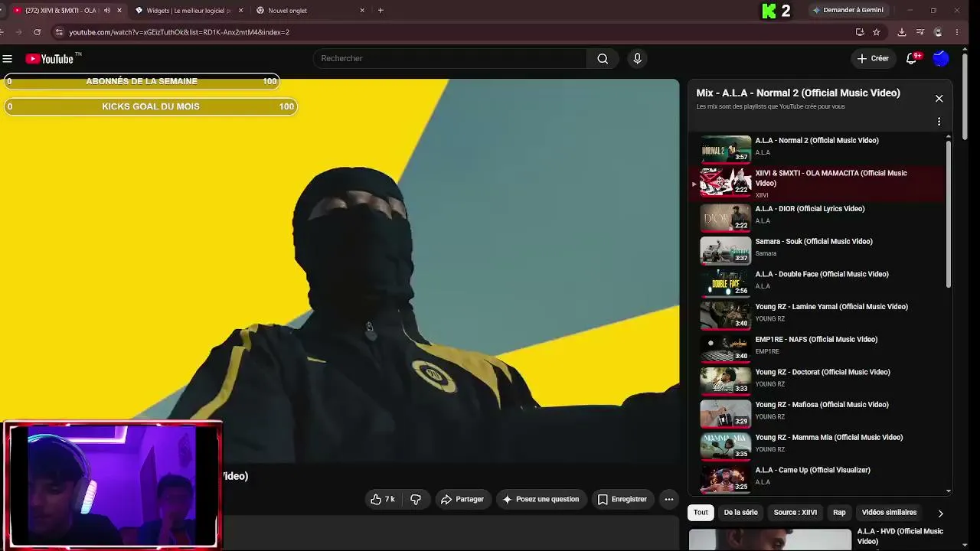This screenshot has width=980, height=551.
Task: Select the Tout filter chip
Action: 701,513
